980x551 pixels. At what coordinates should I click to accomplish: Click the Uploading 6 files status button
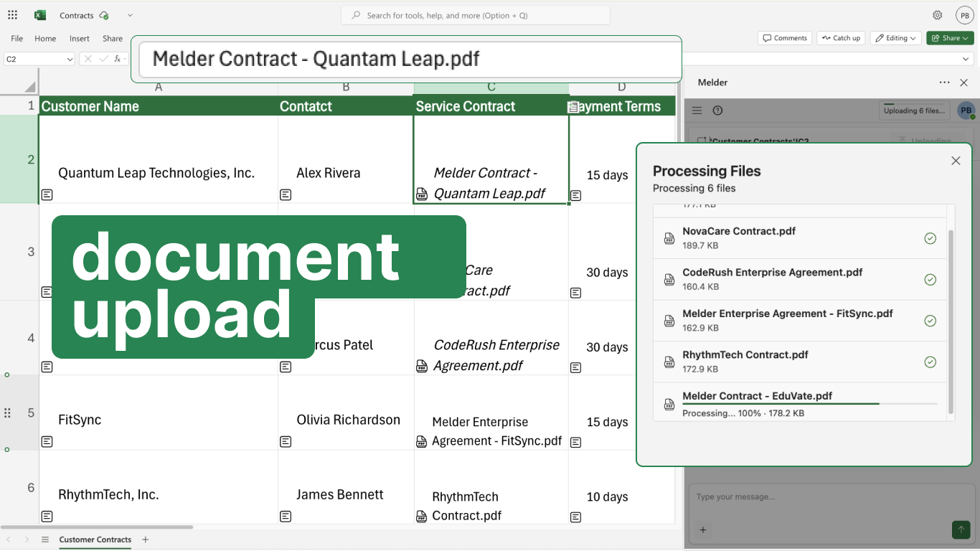pos(915,110)
